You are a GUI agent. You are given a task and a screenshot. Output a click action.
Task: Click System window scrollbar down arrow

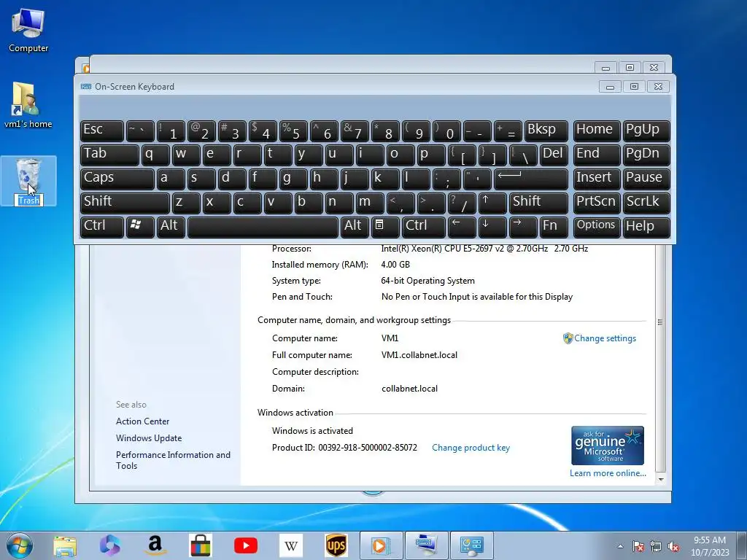tap(661, 480)
